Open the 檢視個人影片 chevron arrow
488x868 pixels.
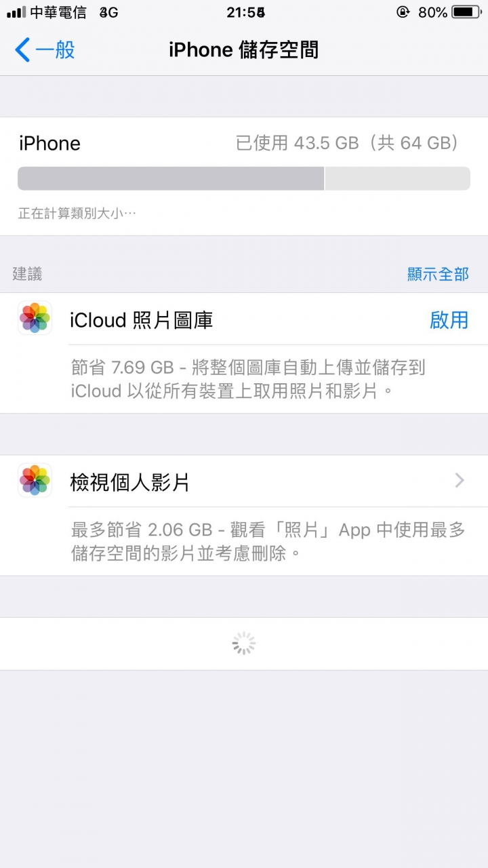tap(460, 481)
